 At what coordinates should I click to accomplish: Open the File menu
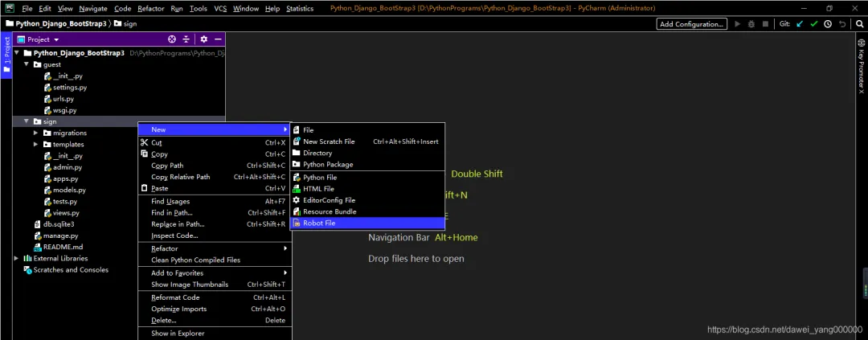pos(27,8)
